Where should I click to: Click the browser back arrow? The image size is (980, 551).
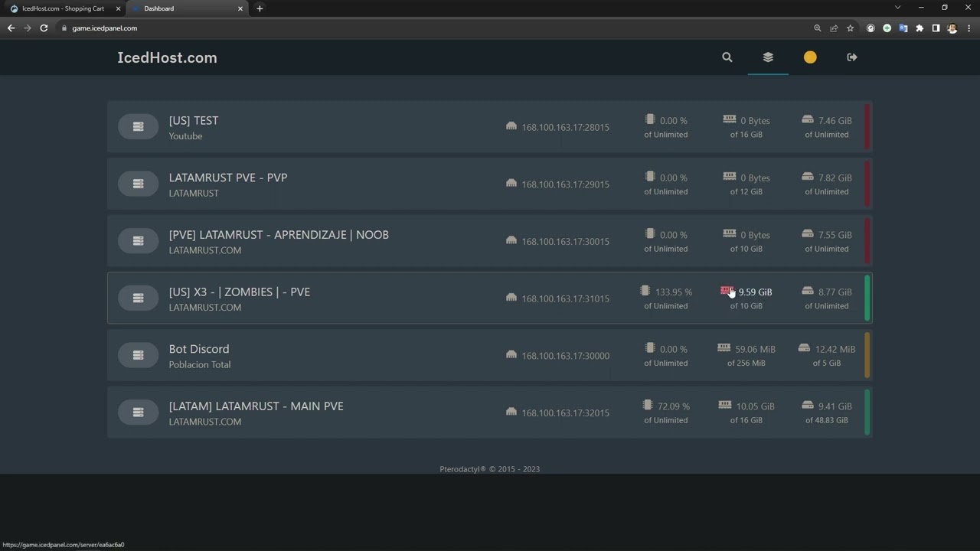(x=11, y=28)
